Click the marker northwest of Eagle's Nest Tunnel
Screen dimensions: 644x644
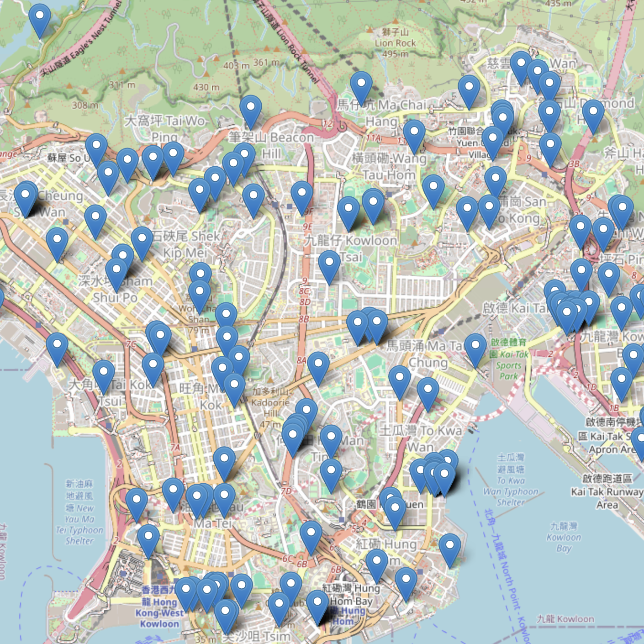pyautogui.click(x=40, y=21)
